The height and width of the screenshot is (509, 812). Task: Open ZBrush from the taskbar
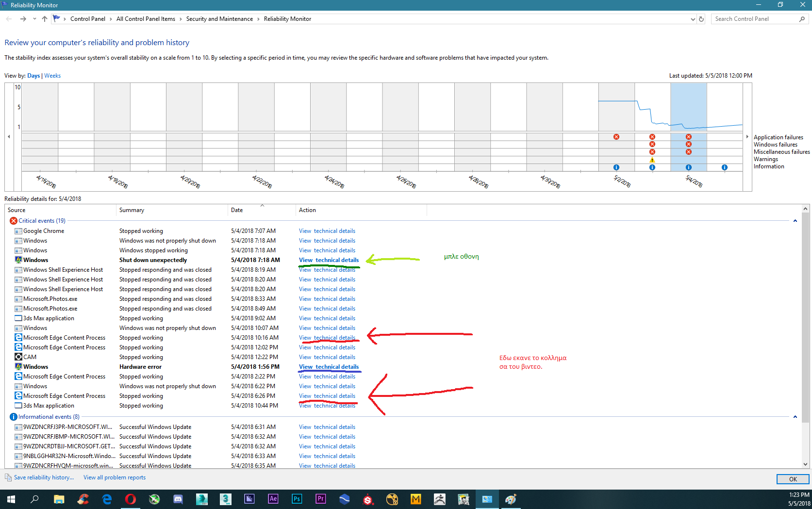pos(440,499)
